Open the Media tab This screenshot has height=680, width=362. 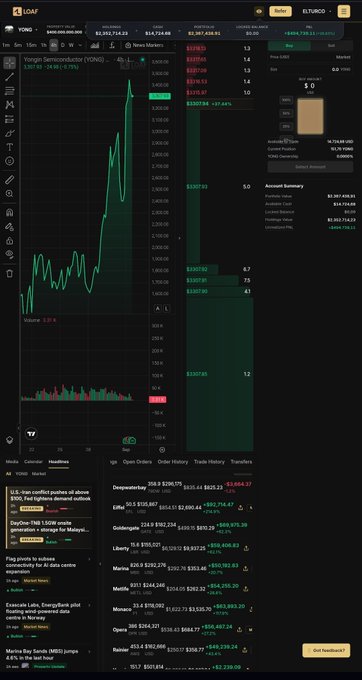tap(12, 462)
